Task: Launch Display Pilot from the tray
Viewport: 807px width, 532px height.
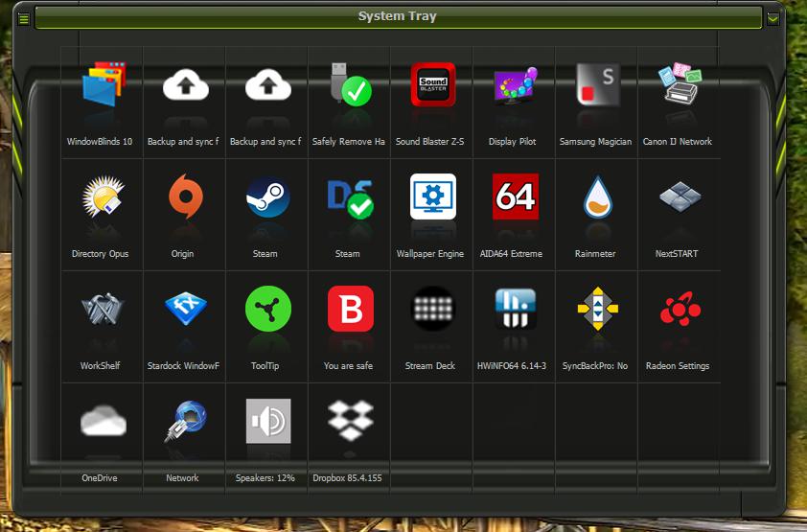Action: point(515,85)
